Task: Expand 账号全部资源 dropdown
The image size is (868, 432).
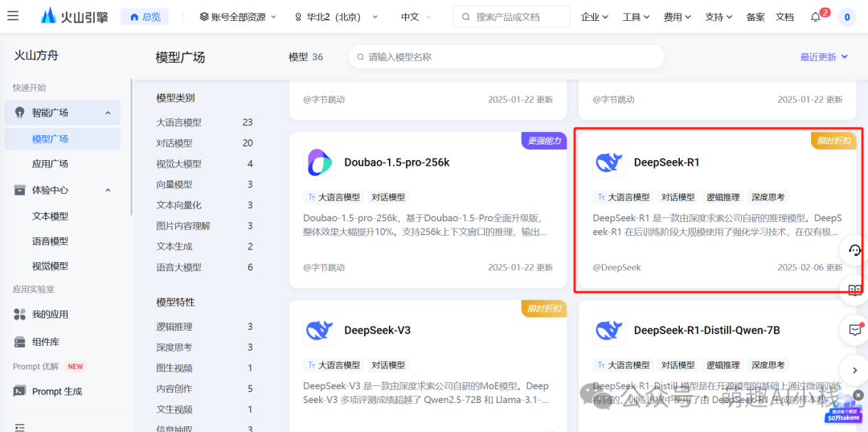Action: pos(237,17)
